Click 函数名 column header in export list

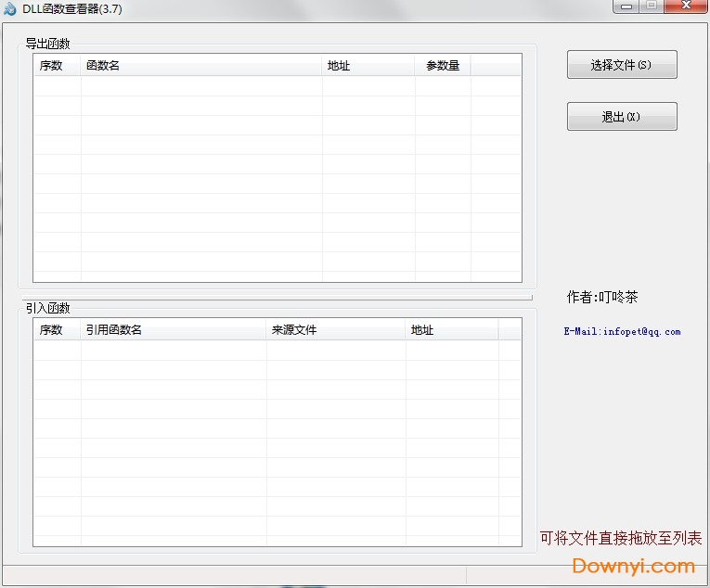tap(201, 66)
